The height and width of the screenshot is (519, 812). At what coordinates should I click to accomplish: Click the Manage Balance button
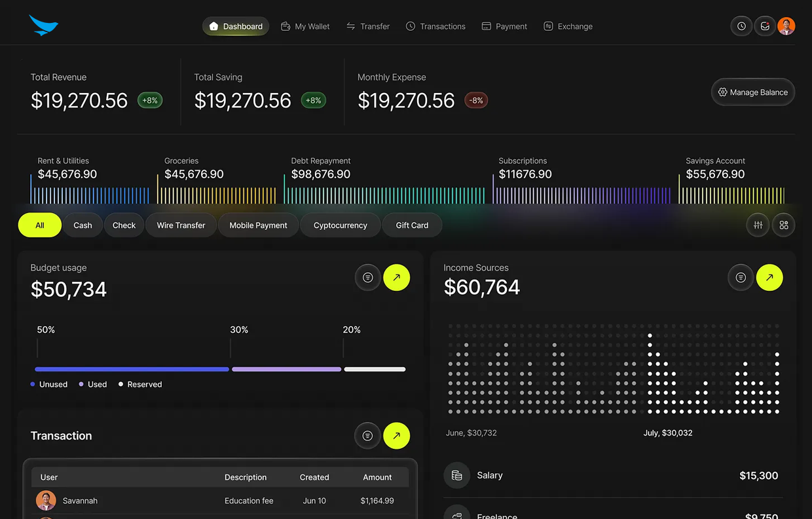pyautogui.click(x=752, y=92)
